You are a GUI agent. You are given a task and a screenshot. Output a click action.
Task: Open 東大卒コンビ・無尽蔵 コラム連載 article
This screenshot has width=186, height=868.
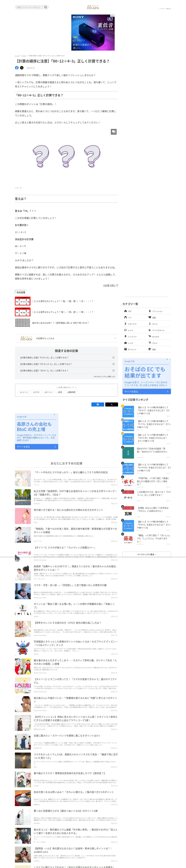click(76, 831)
